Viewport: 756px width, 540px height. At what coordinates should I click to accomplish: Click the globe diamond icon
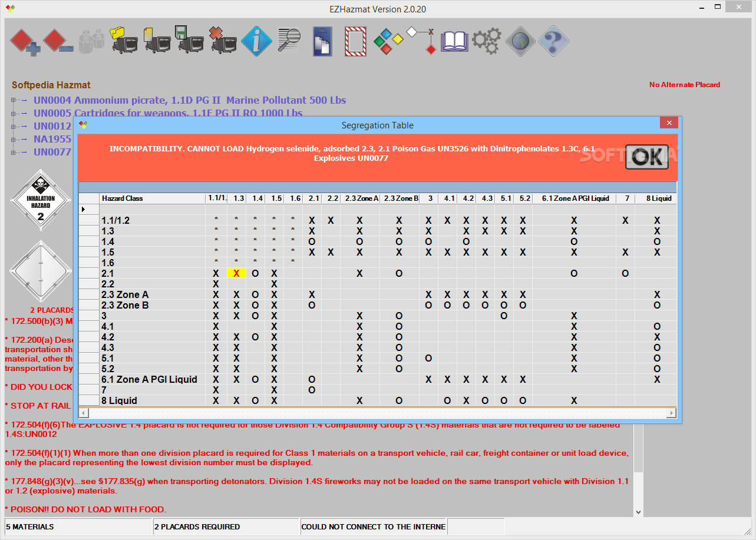point(520,41)
